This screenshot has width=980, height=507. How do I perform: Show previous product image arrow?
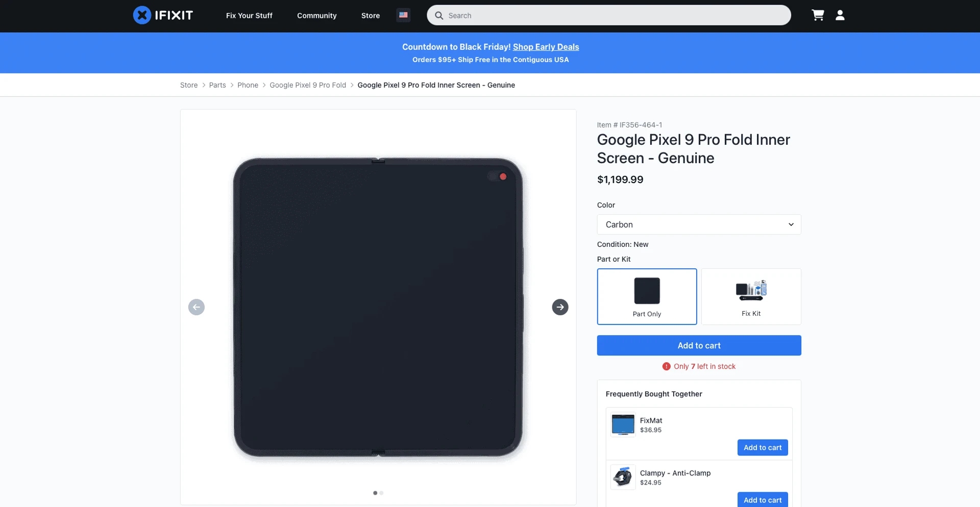pos(197,307)
